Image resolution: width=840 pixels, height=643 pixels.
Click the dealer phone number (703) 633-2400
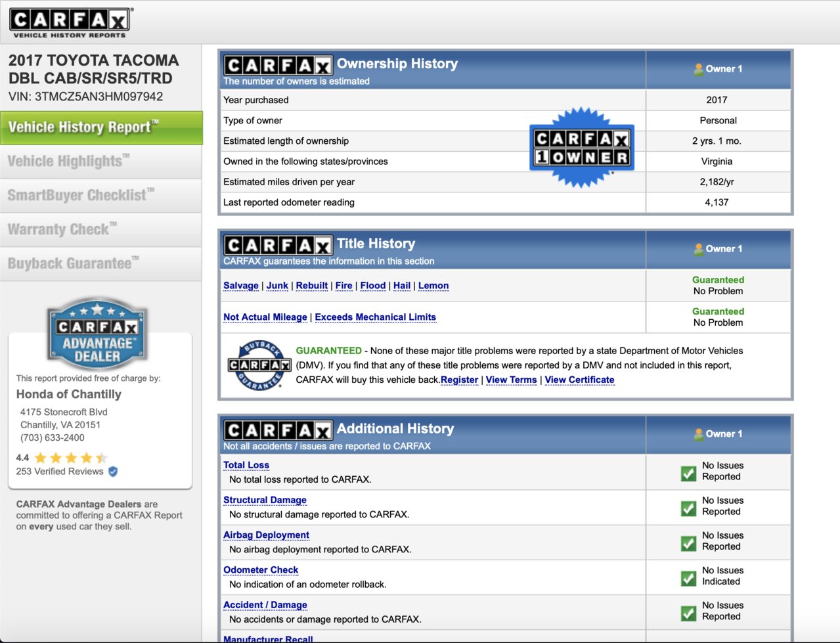[53, 437]
